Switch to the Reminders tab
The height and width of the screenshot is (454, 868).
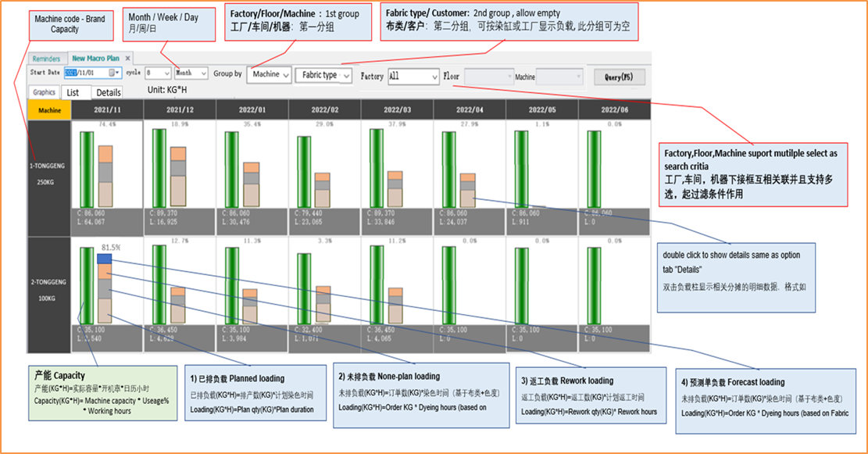click(45, 59)
